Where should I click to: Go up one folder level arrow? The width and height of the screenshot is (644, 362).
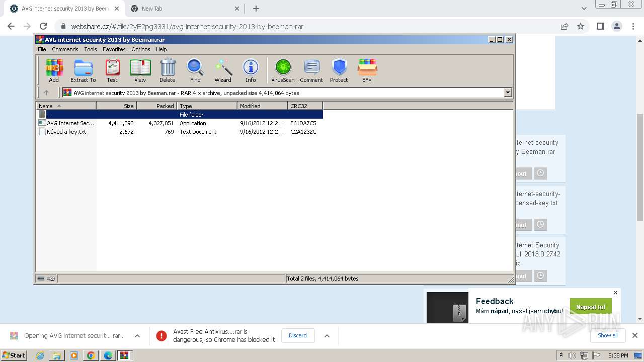click(46, 93)
